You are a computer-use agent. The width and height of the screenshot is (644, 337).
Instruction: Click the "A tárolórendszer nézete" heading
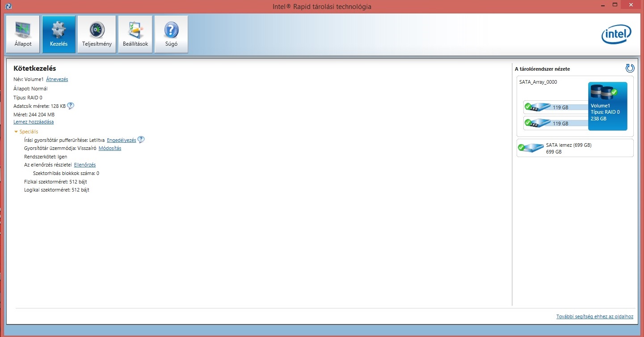[x=543, y=69]
